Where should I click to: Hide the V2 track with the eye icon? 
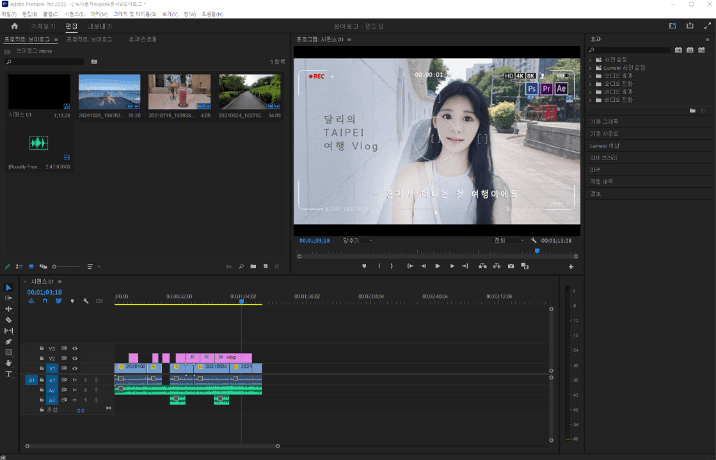point(75,358)
